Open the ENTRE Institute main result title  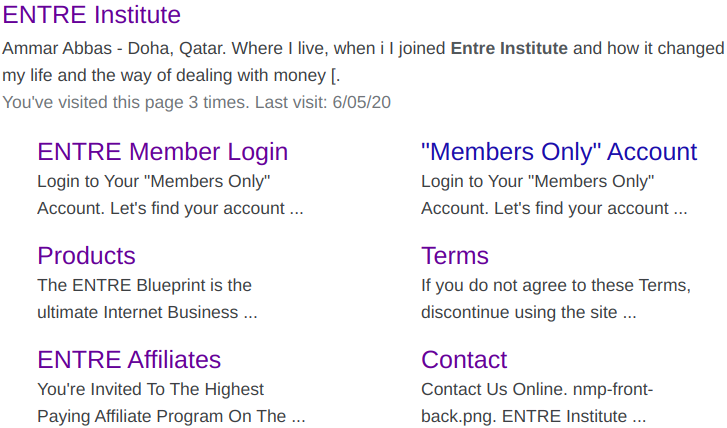91,15
